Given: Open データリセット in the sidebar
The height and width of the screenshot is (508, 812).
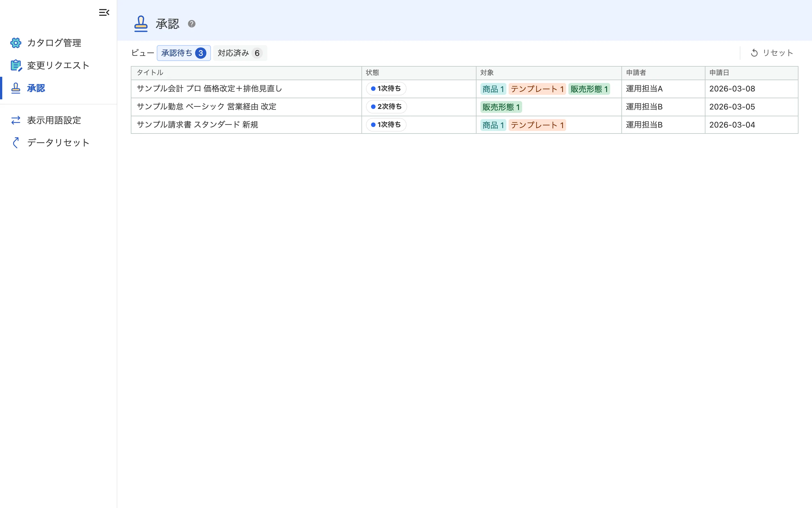Looking at the screenshot, I should (x=58, y=143).
